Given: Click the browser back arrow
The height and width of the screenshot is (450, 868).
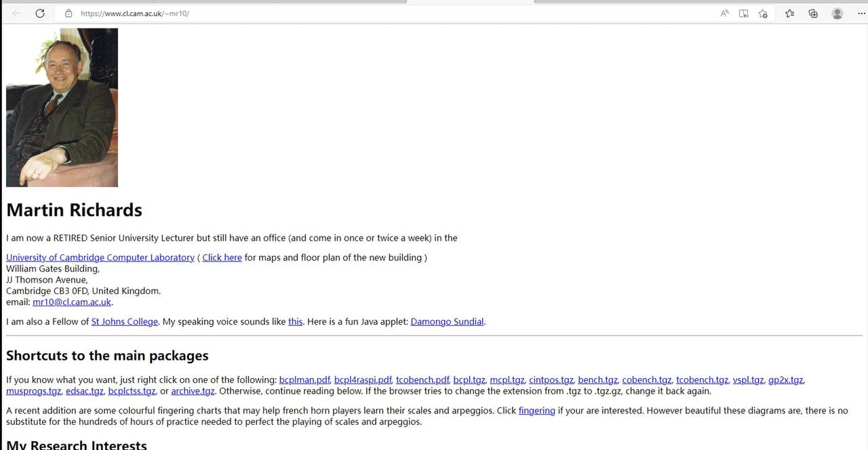Looking at the screenshot, I should click(17, 13).
